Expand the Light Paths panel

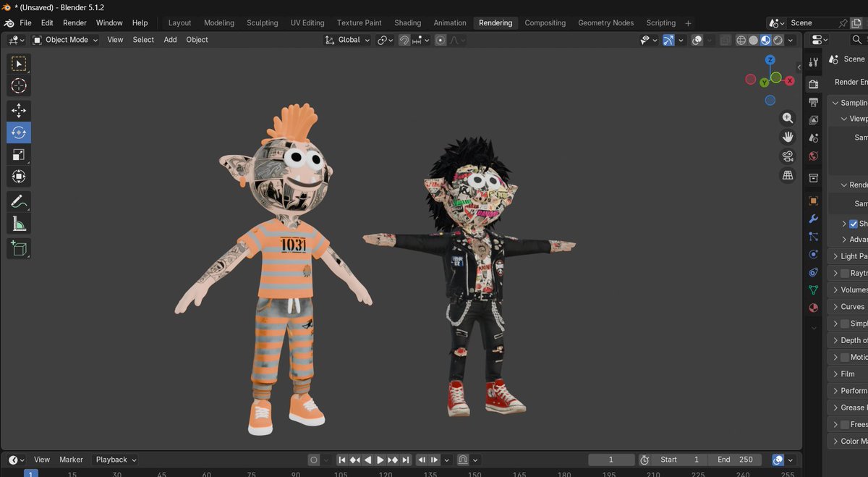pos(848,256)
